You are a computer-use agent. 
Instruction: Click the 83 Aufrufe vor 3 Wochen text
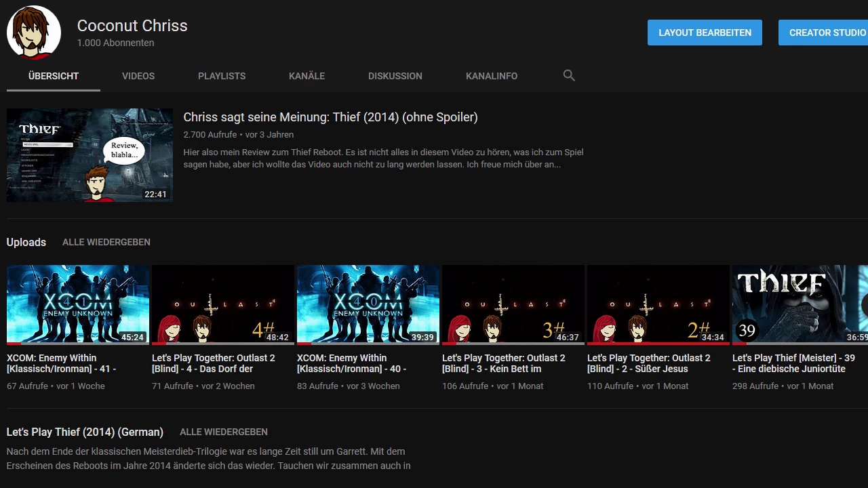349,386
